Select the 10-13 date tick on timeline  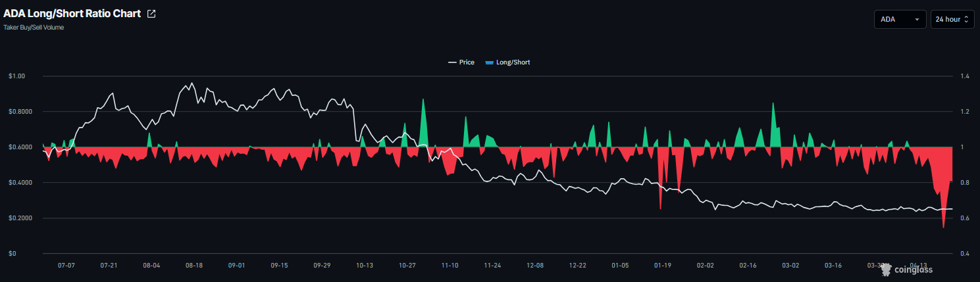tap(365, 266)
